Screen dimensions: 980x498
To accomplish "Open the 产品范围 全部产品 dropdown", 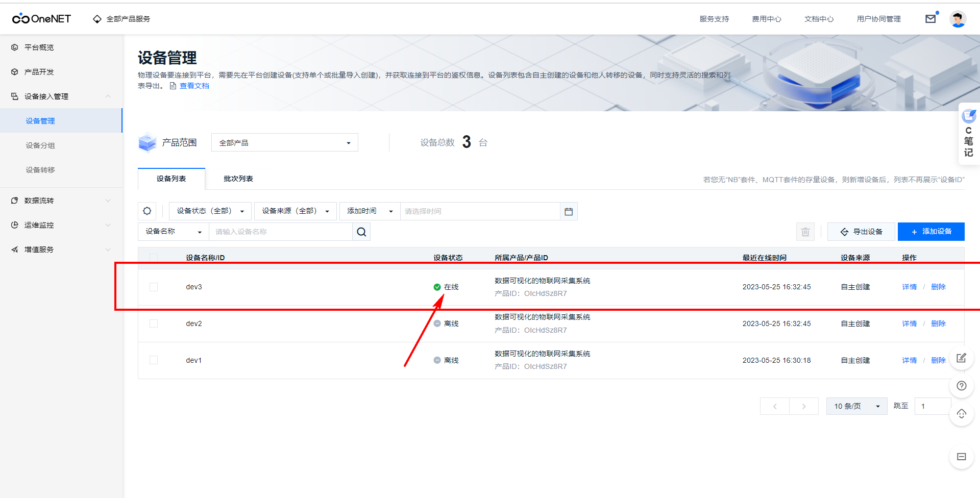I will pyautogui.click(x=284, y=143).
